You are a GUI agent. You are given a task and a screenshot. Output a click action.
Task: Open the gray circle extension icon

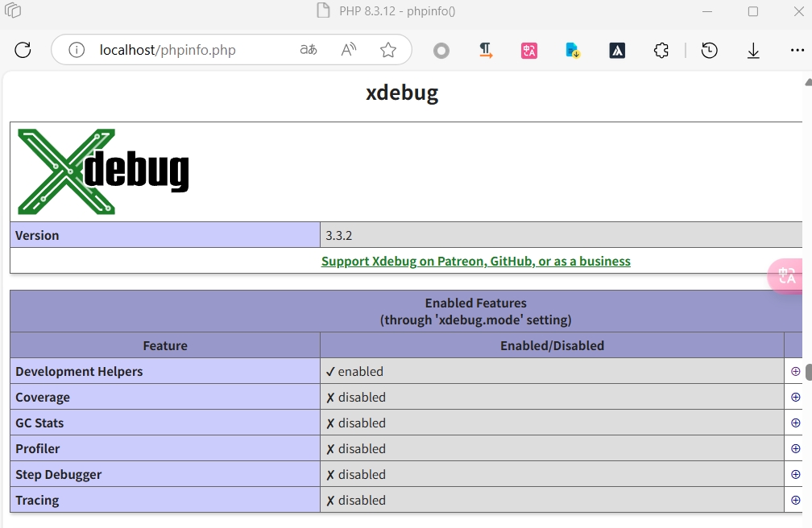441,50
